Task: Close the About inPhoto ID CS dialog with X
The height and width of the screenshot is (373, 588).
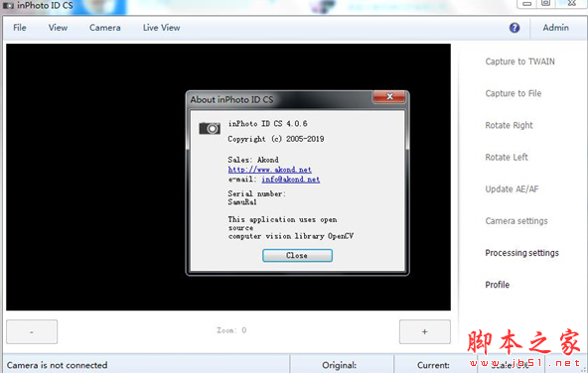Action: click(389, 96)
